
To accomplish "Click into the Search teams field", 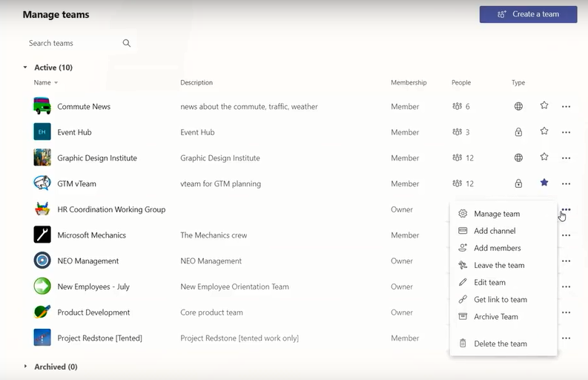I will coord(70,43).
